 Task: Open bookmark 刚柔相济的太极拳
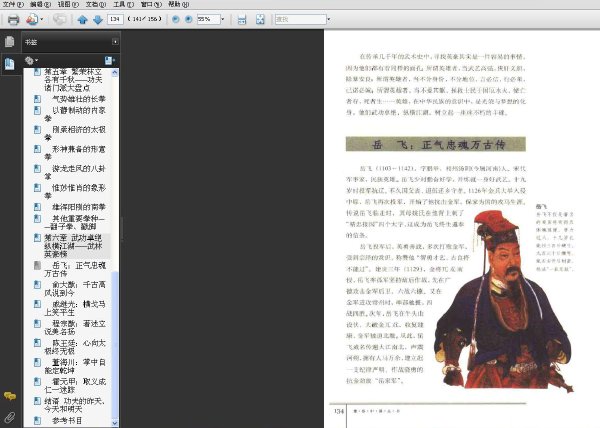click(75, 133)
